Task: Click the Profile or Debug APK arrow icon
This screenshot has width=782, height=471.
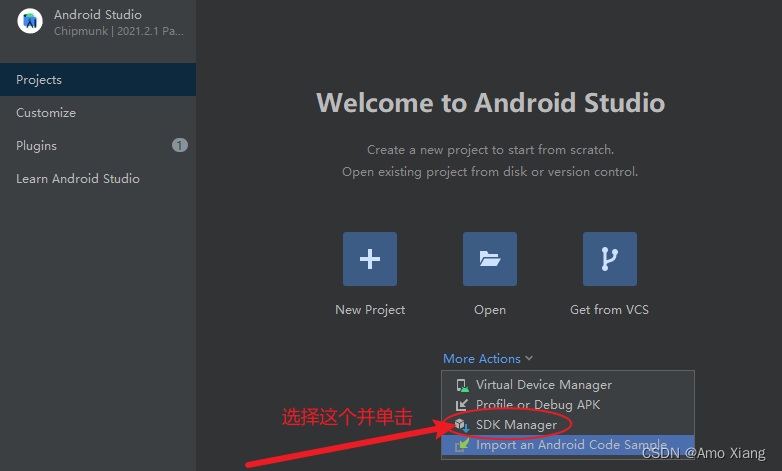Action: click(462, 405)
